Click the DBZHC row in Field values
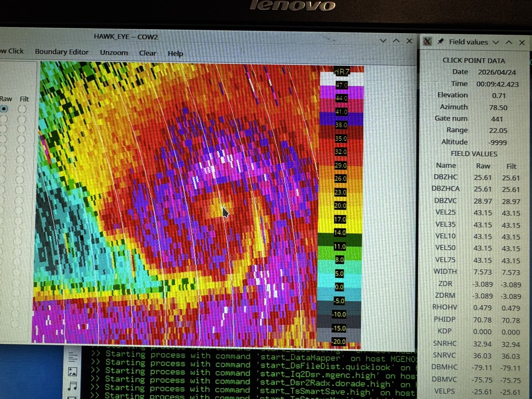532x399 pixels. click(x=446, y=176)
